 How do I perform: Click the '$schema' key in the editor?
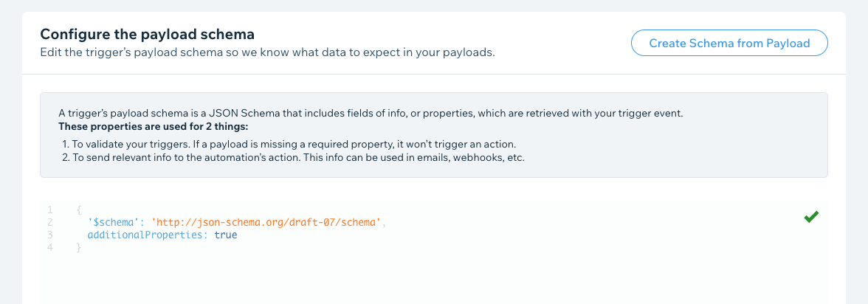coord(114,223)
